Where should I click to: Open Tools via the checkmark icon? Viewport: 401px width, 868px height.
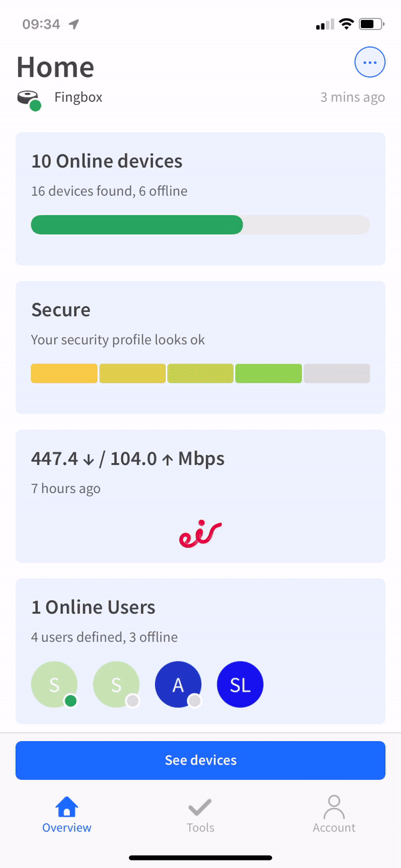pos(200,806)
